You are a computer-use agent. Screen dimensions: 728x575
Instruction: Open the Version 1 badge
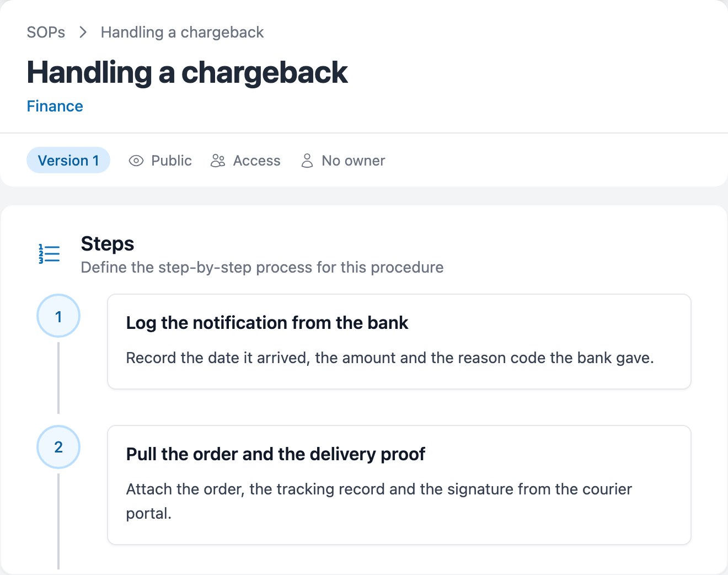(68, 161)
